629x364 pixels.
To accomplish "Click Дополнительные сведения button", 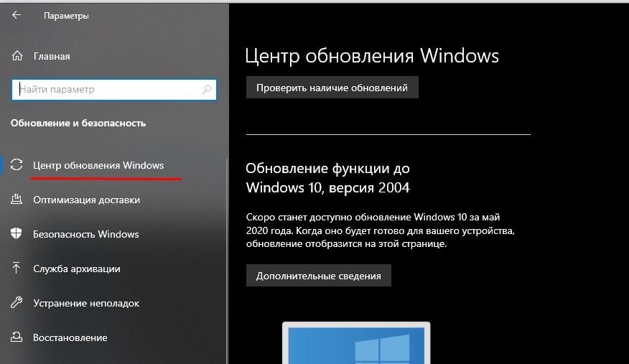I will coord(319,276).
